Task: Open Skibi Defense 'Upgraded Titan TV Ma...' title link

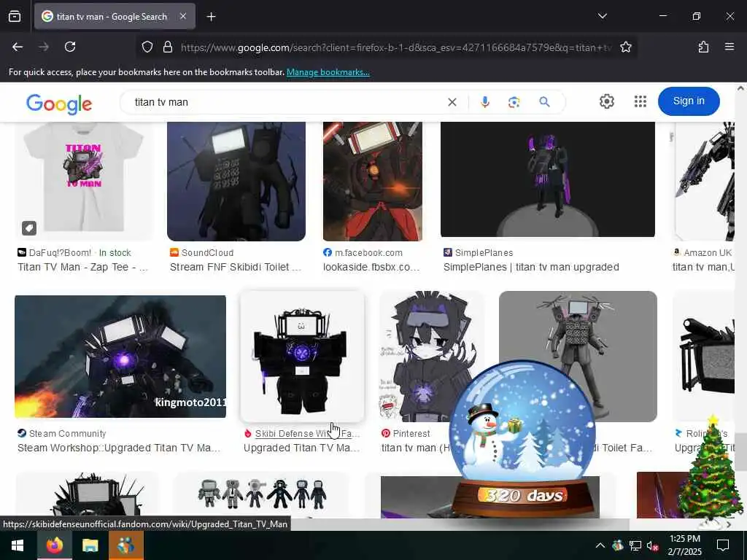Action: tap(301, 448)
